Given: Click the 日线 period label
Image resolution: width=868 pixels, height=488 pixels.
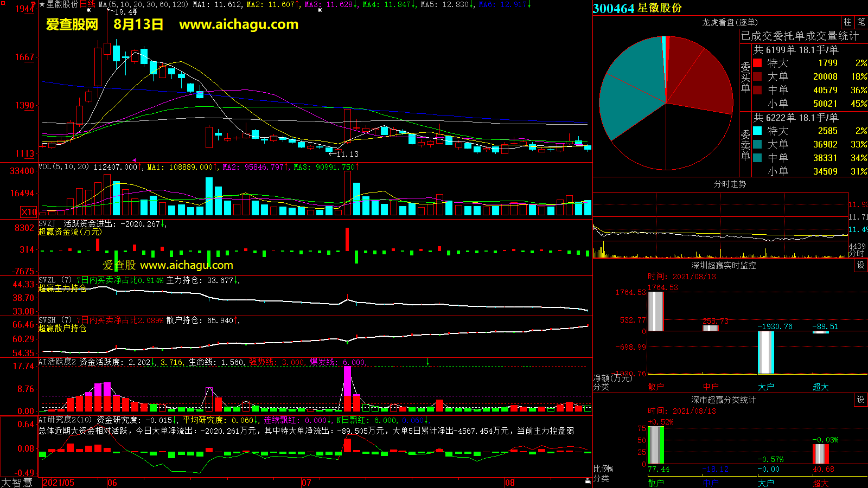Looking at the screenshot, I should click(88, 4).
